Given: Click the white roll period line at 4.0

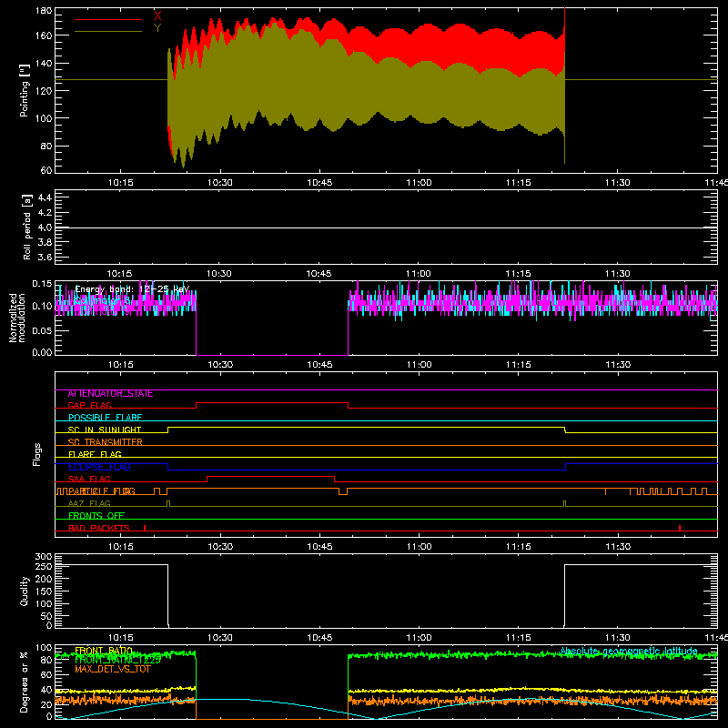Looking at the screenshot, I should 386,227.
